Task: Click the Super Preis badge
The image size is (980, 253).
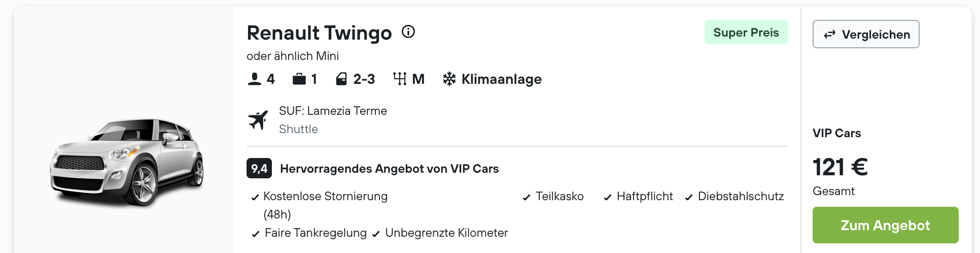Action: click(746, 32)
